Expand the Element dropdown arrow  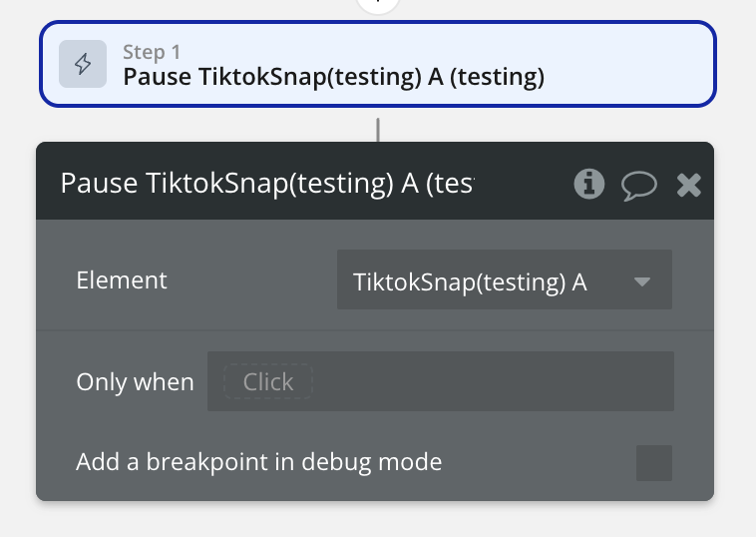coord(642,281)
